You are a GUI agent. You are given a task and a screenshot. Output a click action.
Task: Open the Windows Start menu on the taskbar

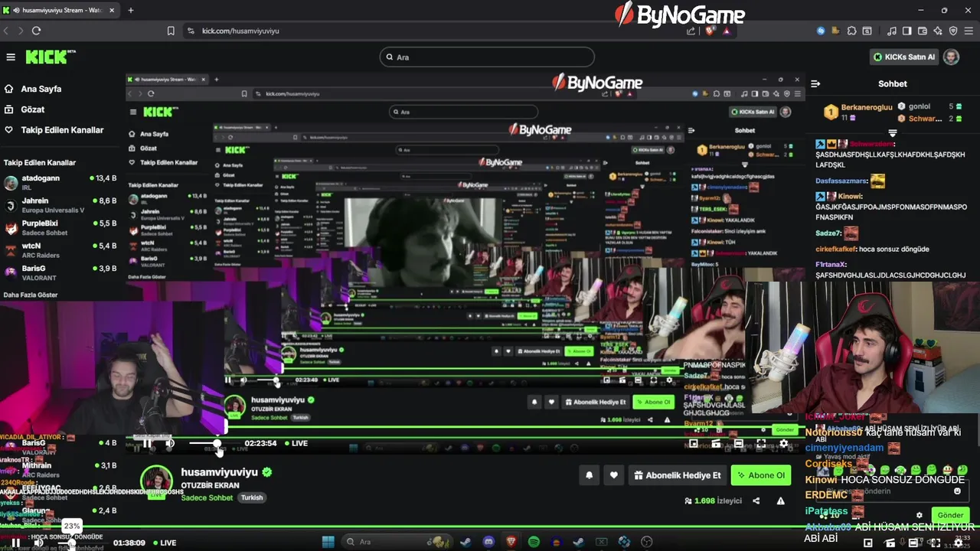328,542
